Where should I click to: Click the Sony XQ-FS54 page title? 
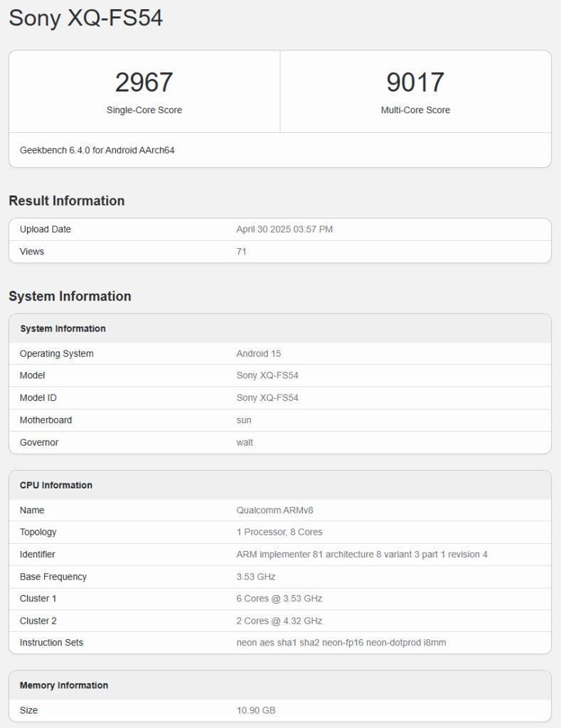tap(86, 18)
